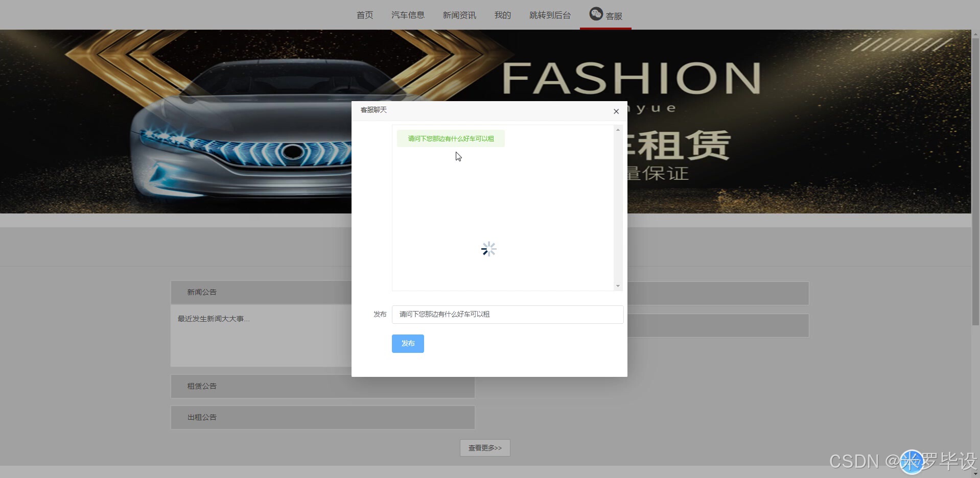
Task: Click the 客服 chat bubble icon
Action: pos(596,14)
